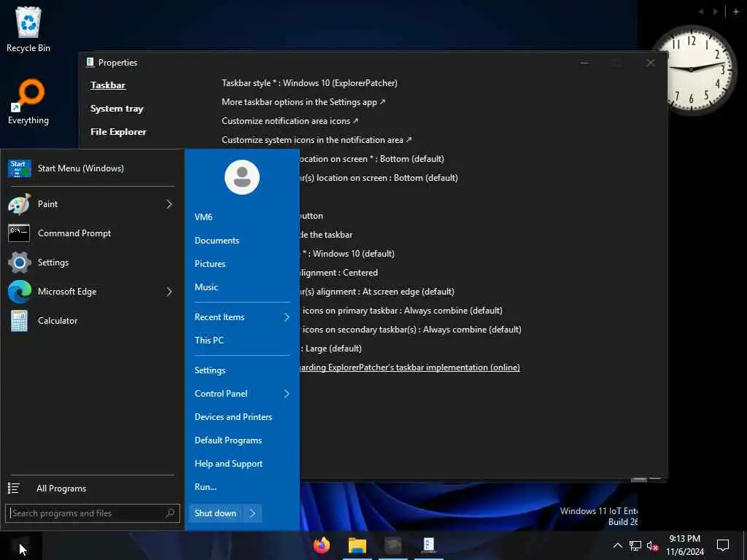747x560 pixels.
Task: Open the notification center icon
Action: (723, 545)
